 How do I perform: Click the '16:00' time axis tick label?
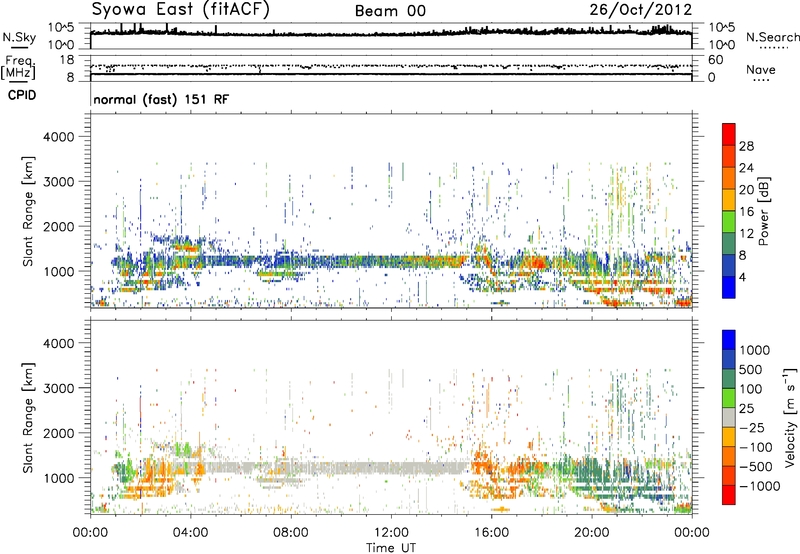(x=491, y=533)
